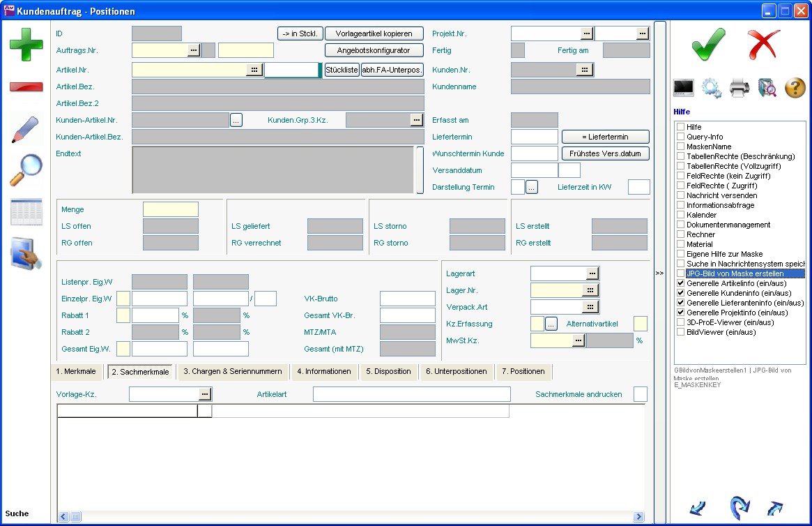Tick the Sachmerkmale andrucken checkbox
The image size is (812, 526).
click(640, 395)
